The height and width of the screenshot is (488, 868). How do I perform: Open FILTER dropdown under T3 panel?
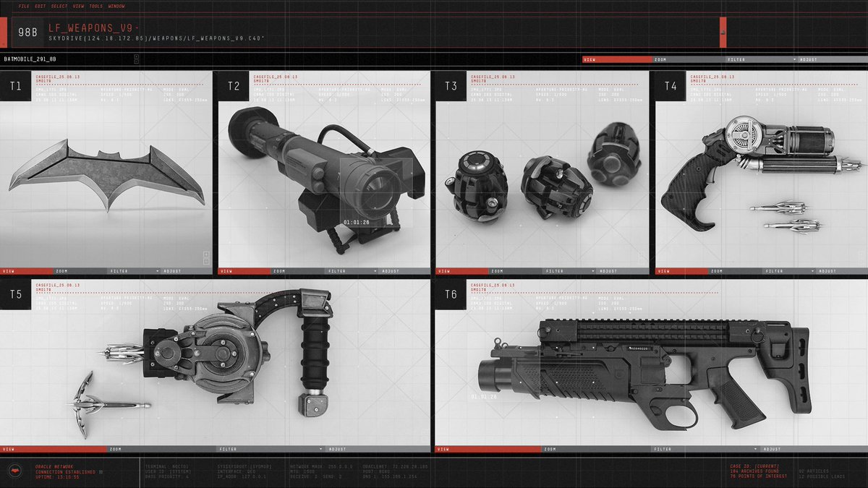pyautogui.click(x=569, y=271)
